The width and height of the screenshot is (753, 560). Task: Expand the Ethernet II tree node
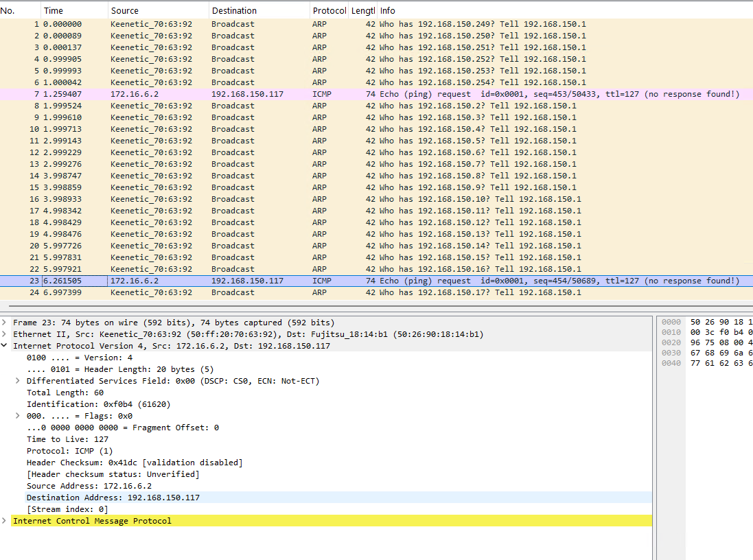(x=5, y=334)
